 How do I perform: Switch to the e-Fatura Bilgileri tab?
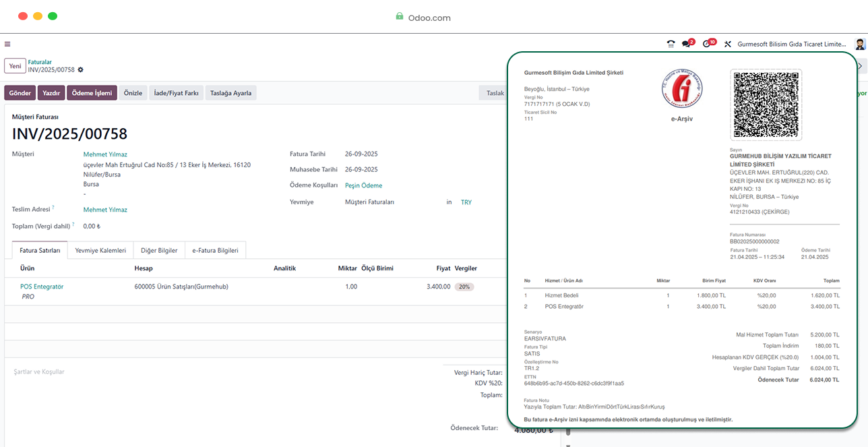[x=215, y=250]
